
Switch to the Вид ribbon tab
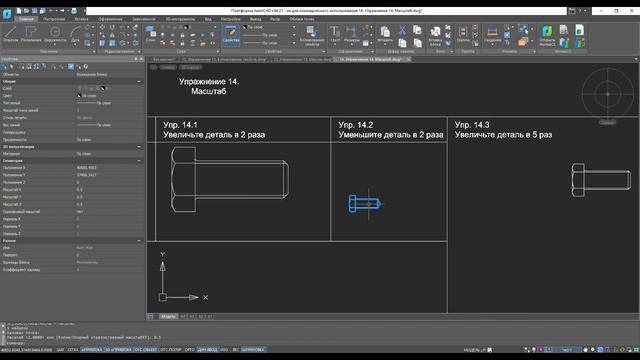coord(208,19)
